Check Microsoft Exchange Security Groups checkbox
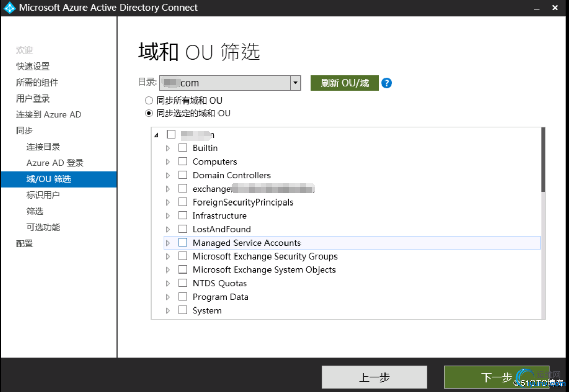 (183, 257)
